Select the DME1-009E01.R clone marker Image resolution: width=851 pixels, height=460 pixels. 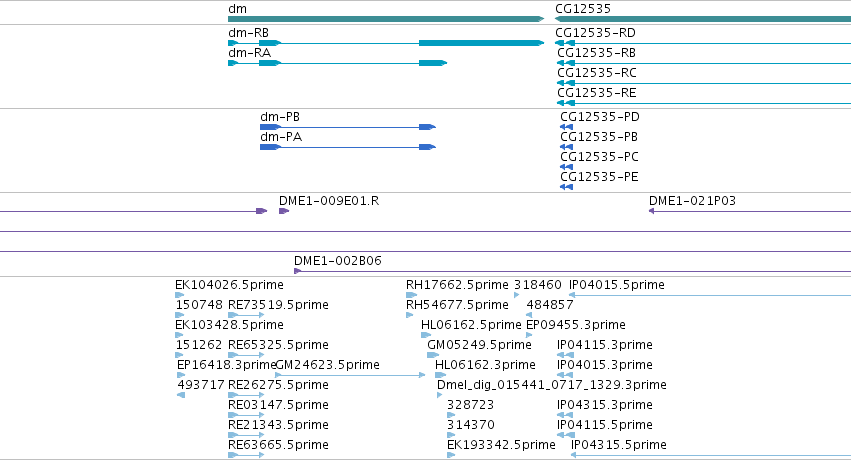tap(284, 211)
